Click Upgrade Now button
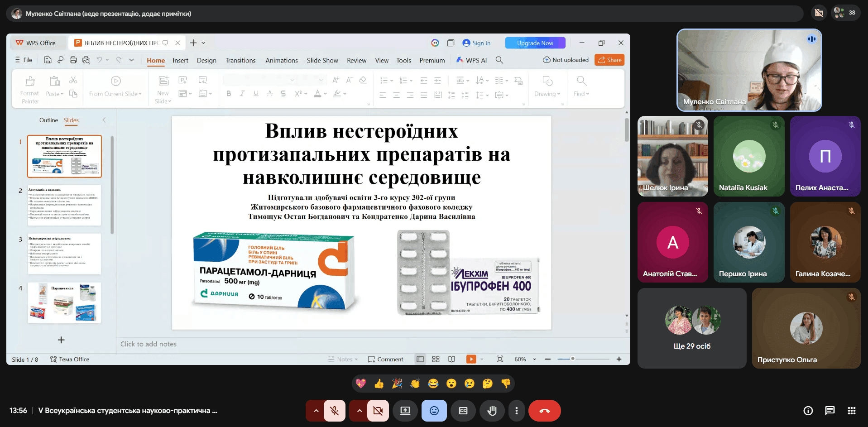 click(x=535, y=43)
